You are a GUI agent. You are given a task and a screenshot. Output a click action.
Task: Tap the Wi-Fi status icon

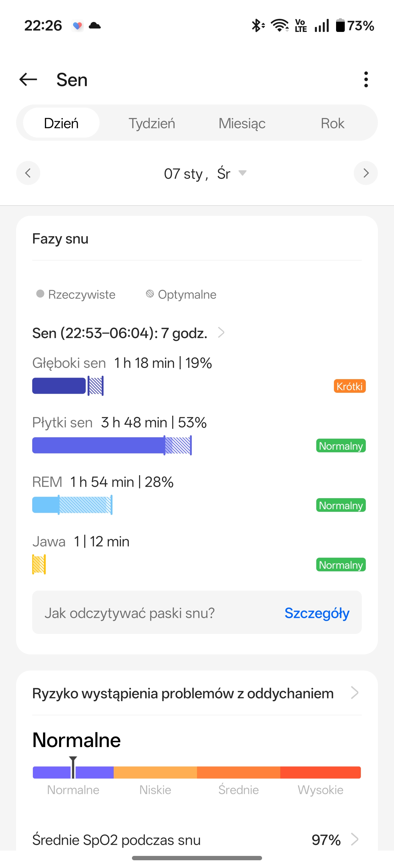[279, 26]
